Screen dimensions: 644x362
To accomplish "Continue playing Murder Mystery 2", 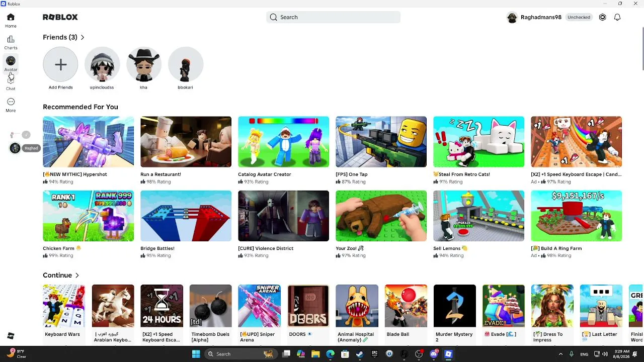I will [454, 306].
